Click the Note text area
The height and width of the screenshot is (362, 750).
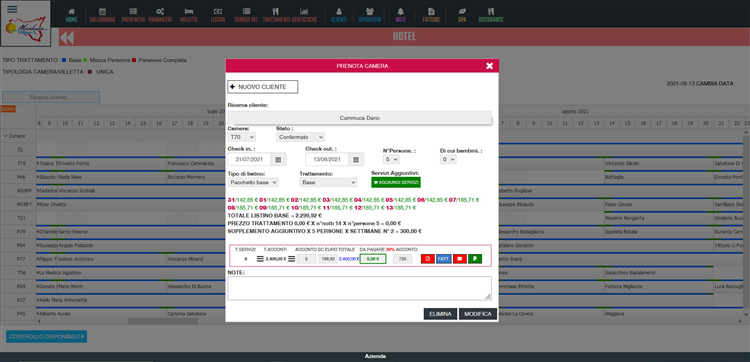(360, 288)
